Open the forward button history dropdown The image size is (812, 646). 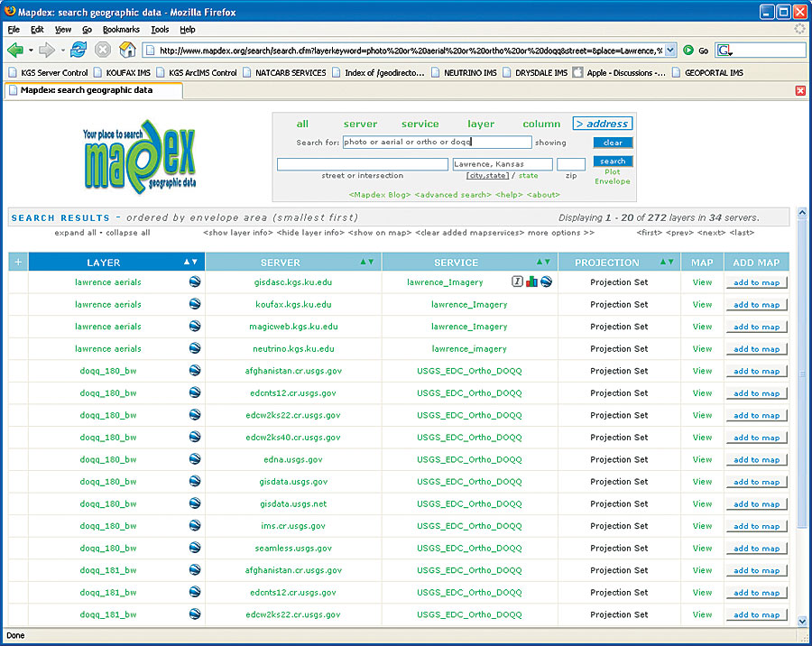coord(62,51)
